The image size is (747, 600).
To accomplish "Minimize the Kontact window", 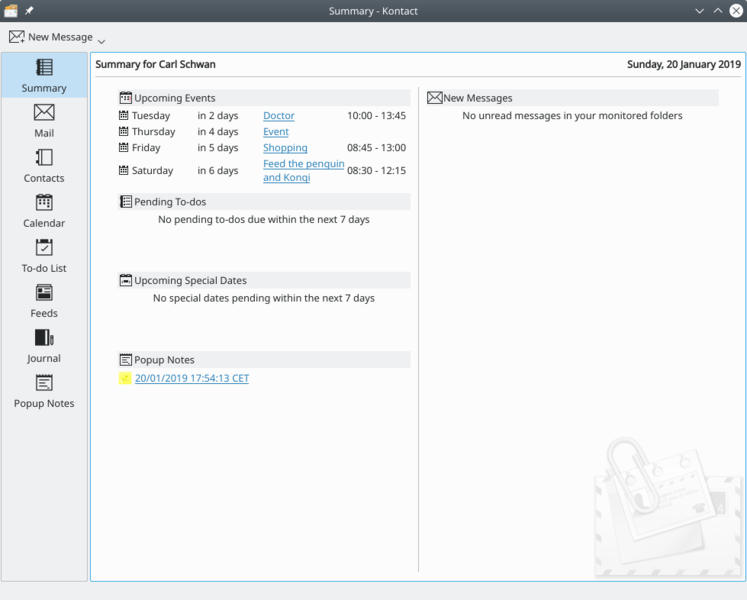I will point(699,10).
